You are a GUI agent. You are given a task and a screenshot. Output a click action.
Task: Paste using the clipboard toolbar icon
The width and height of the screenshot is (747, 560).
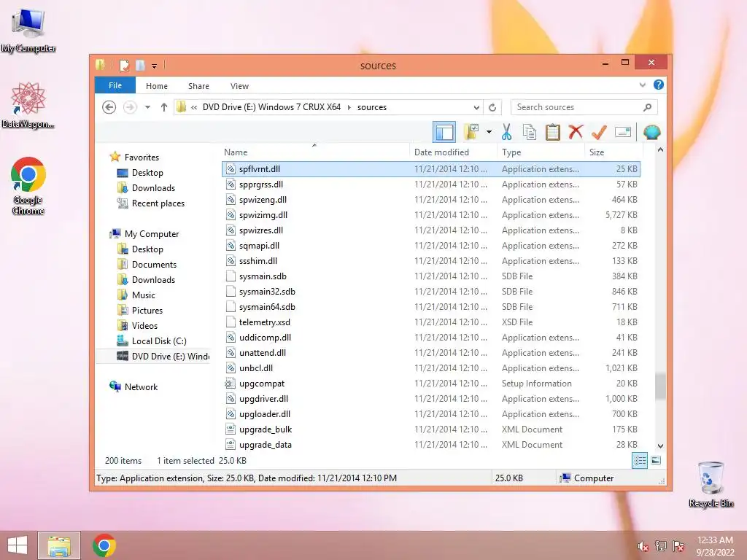point(553,132)
